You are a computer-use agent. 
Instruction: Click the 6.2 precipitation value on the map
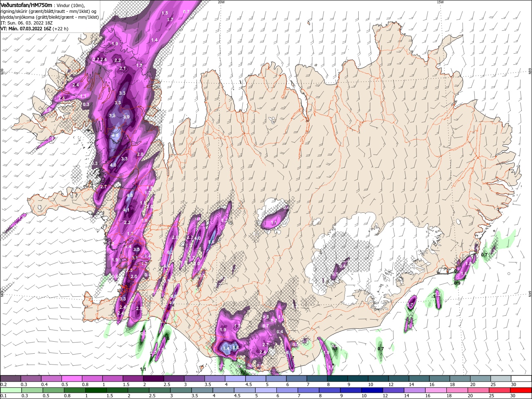(170, 253)
